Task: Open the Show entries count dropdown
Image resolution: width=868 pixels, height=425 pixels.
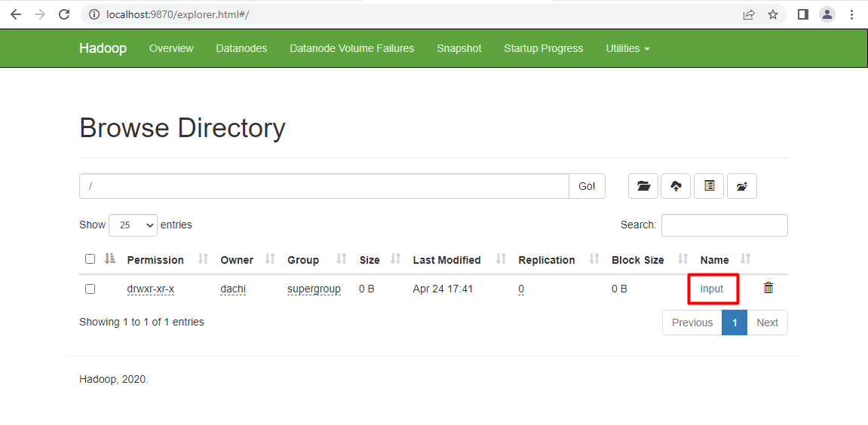Action: (x=133, y=225)
